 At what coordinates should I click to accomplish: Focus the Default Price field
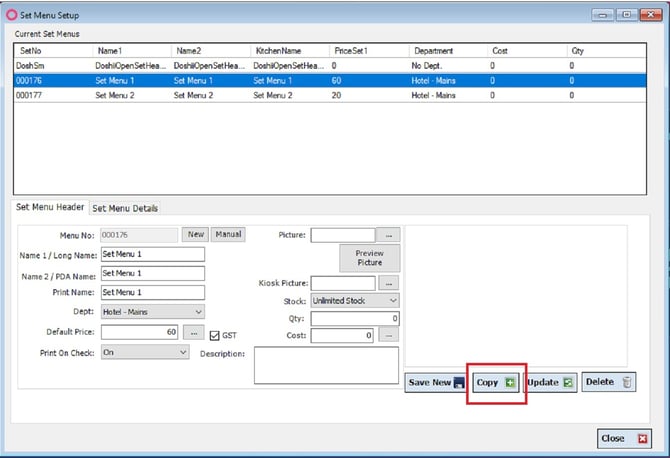click(139, 332)
